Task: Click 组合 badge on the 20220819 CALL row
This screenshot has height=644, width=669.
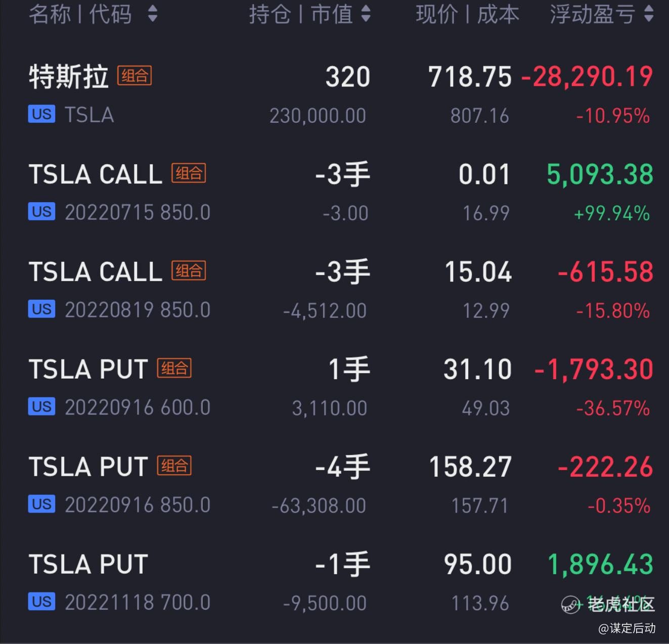Action: 189,270
